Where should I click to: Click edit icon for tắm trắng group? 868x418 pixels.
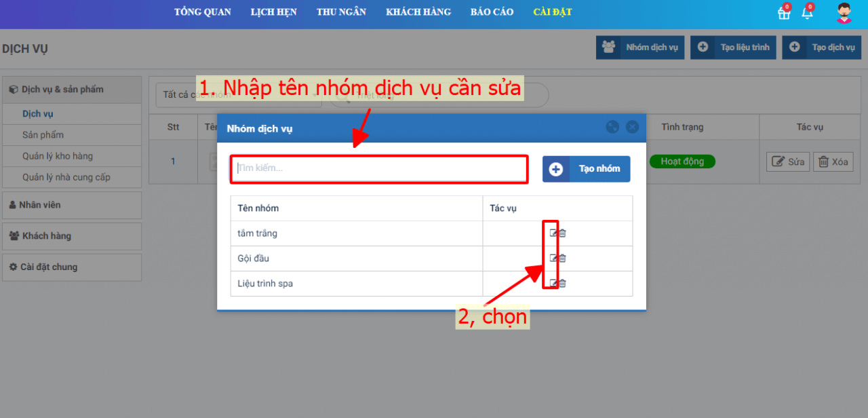(553, 233)
